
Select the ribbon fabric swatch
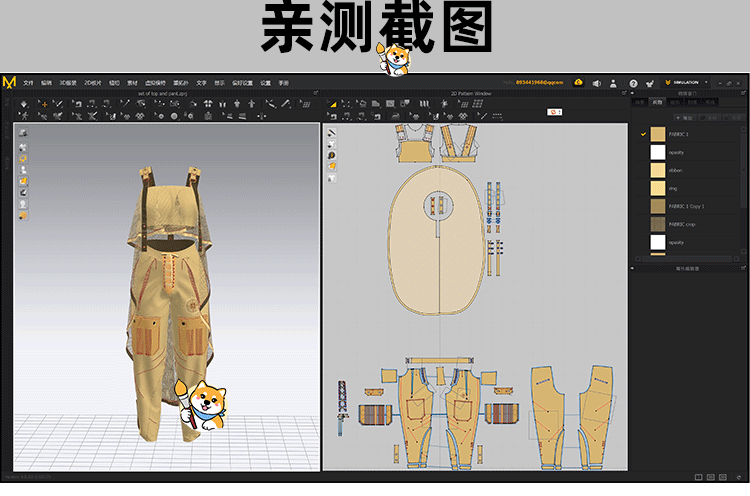point(657,170)
